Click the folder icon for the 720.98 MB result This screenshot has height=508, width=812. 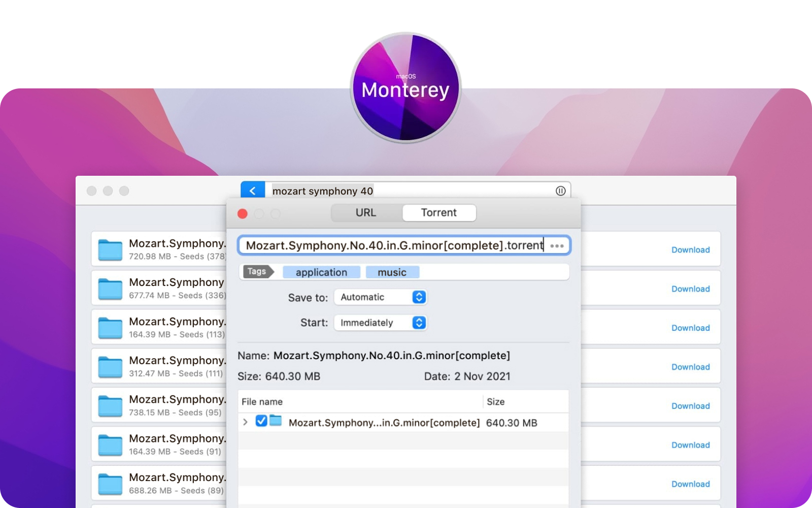coord(110,249)
